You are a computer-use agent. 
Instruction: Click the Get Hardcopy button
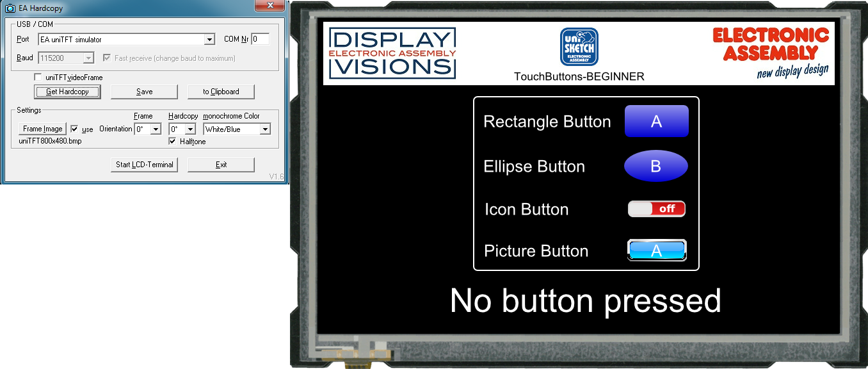[67, 92]
